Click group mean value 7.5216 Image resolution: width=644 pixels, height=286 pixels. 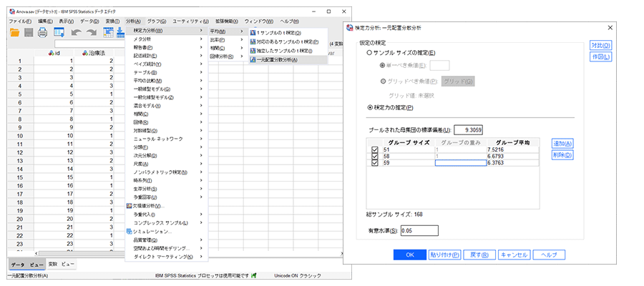click(x=497, y=150)
